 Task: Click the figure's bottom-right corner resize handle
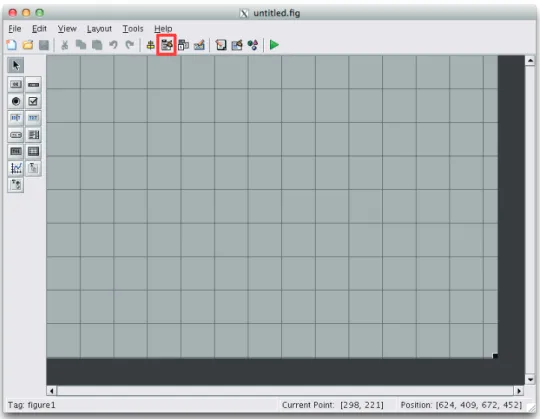pos(495,356)
